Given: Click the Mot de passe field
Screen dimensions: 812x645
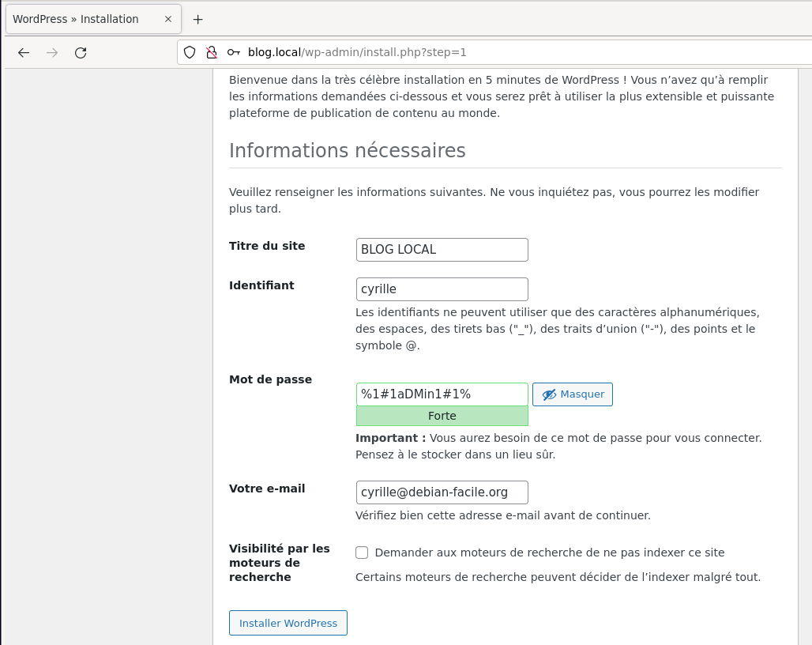Looking at the screenshot, I should click(x=442, y=394).
